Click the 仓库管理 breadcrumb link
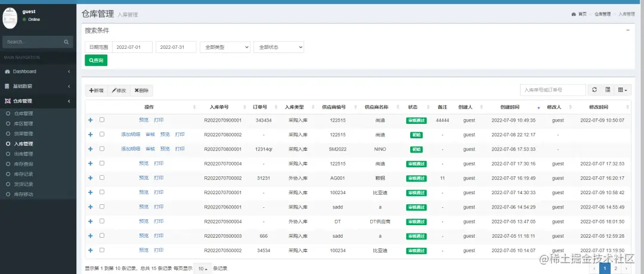 point(602,14)
